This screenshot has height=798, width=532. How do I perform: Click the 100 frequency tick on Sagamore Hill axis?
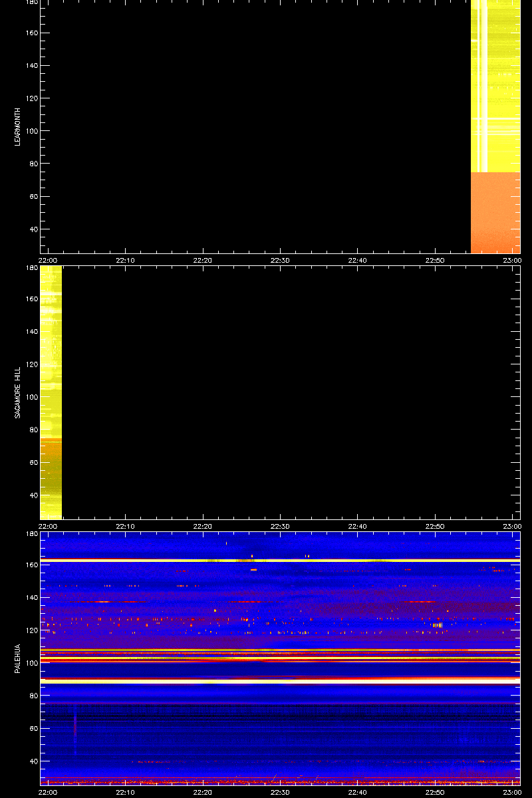coord(33,397)
